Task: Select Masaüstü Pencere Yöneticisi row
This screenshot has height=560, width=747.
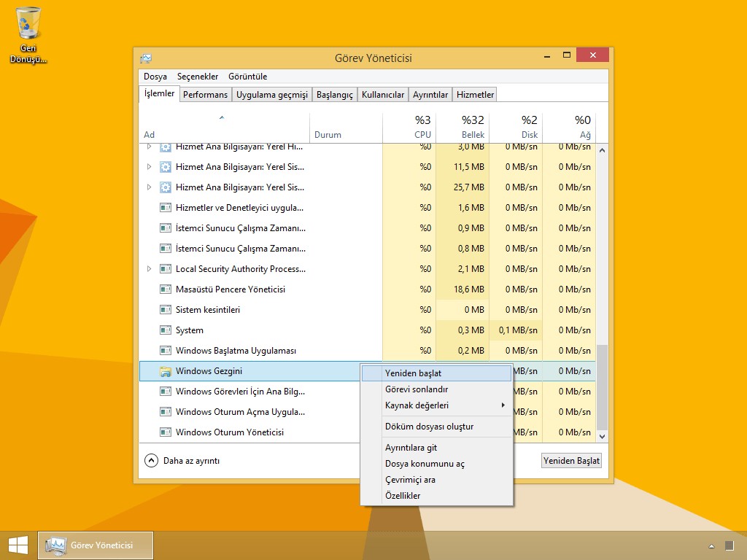Action: pyautogui.click(x=368, y=289)
